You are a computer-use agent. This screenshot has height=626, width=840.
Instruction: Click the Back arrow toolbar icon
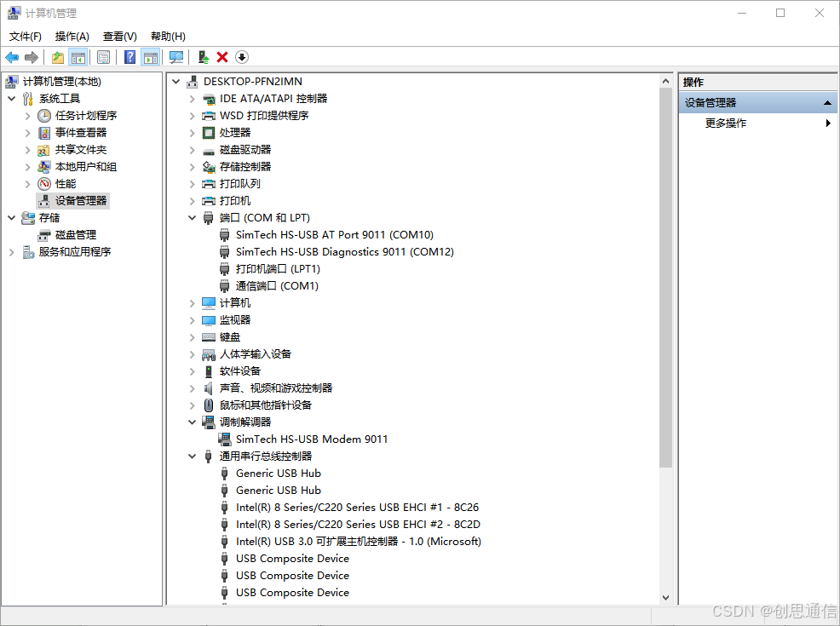(x=12, y=57)
